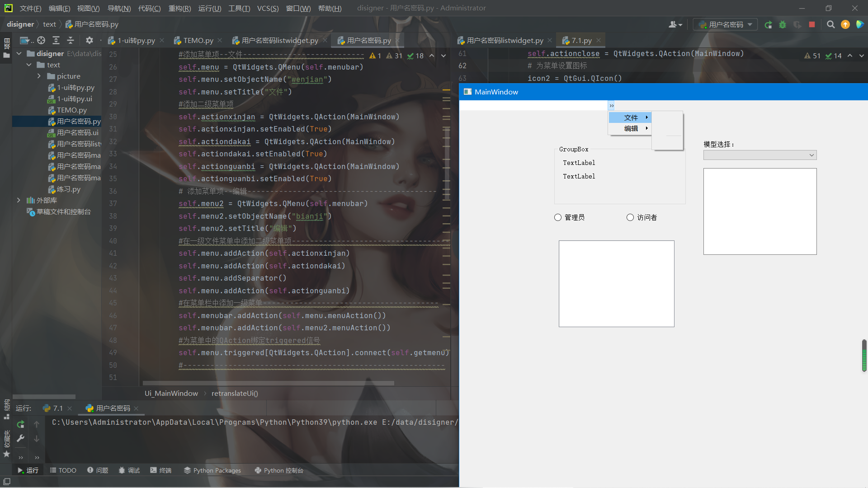Expand the picture folder
This screenshot has height=488, width=868.
tap(39, 76)
